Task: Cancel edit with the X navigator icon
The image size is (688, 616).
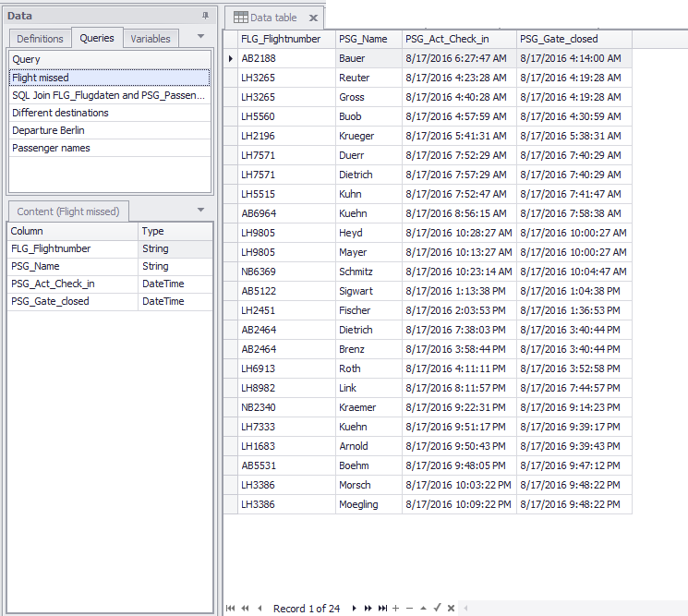Action: tap(451, 608)
